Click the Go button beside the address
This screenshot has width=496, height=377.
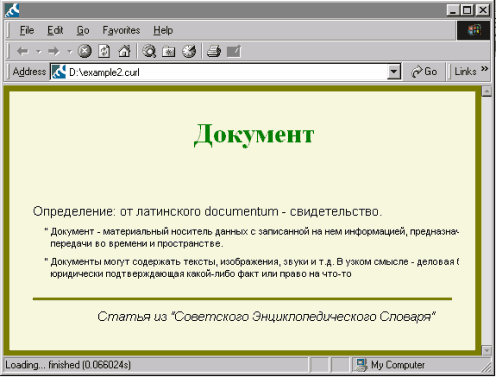point(424,72)
